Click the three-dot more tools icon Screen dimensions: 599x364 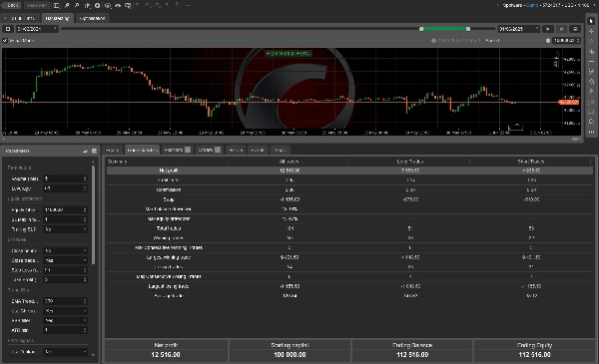tap(591, 132)
